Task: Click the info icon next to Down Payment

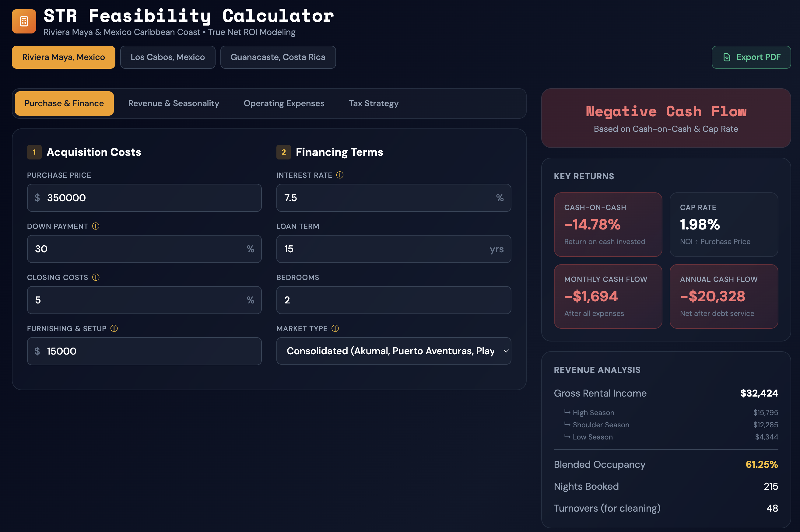Action: (x=96, y=226)
